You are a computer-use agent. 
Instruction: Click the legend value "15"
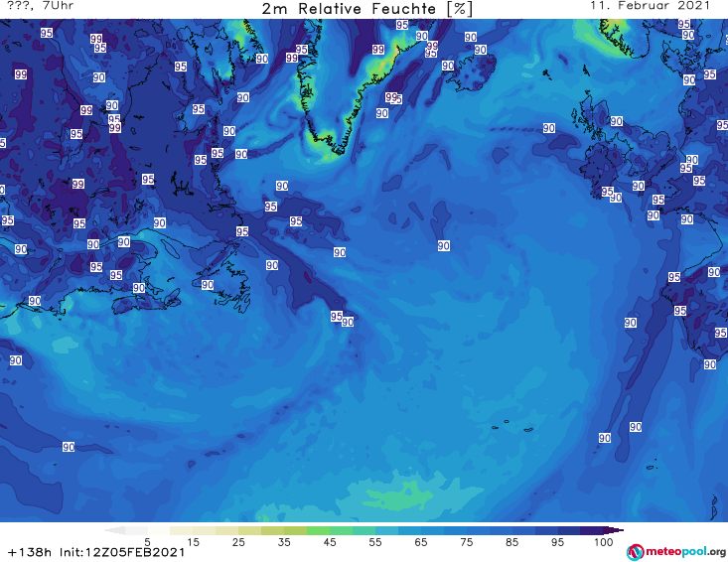click(193, 542)
